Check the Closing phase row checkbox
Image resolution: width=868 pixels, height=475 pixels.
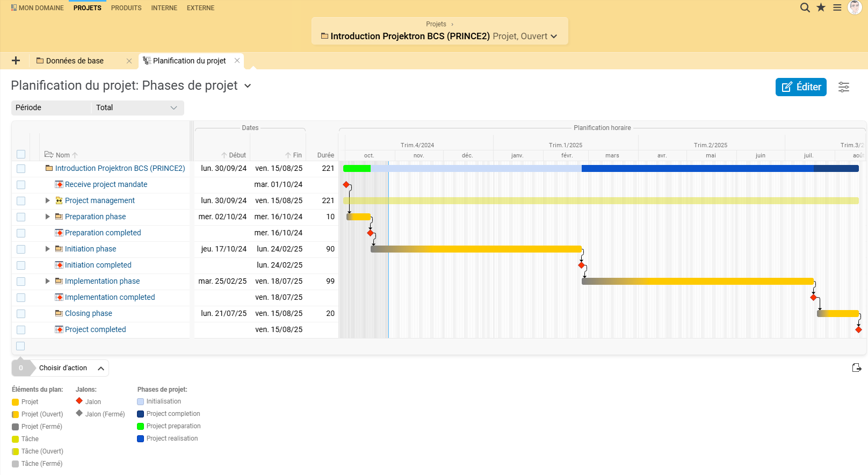click(21, 314)
